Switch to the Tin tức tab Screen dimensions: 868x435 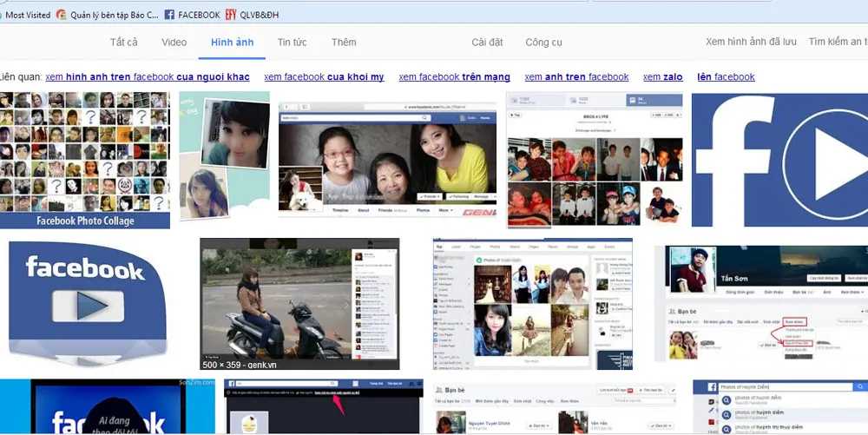[x=293, y=42]
